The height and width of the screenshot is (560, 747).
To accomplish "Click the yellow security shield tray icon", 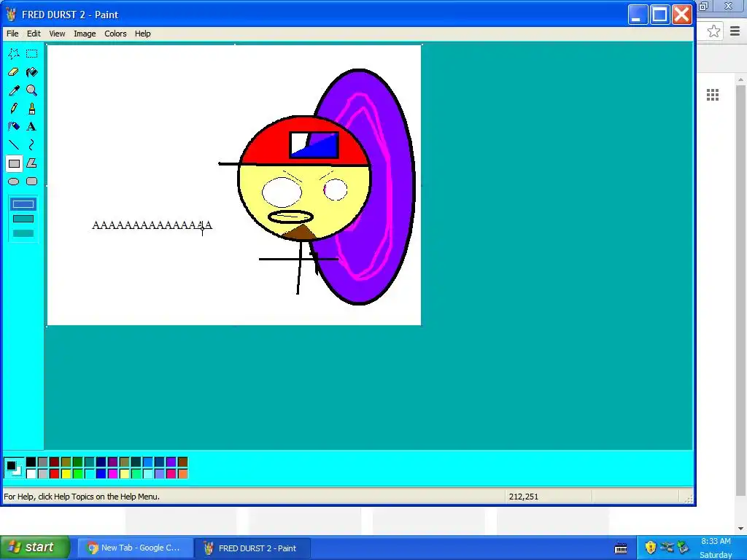I will [x=651, y=547].
